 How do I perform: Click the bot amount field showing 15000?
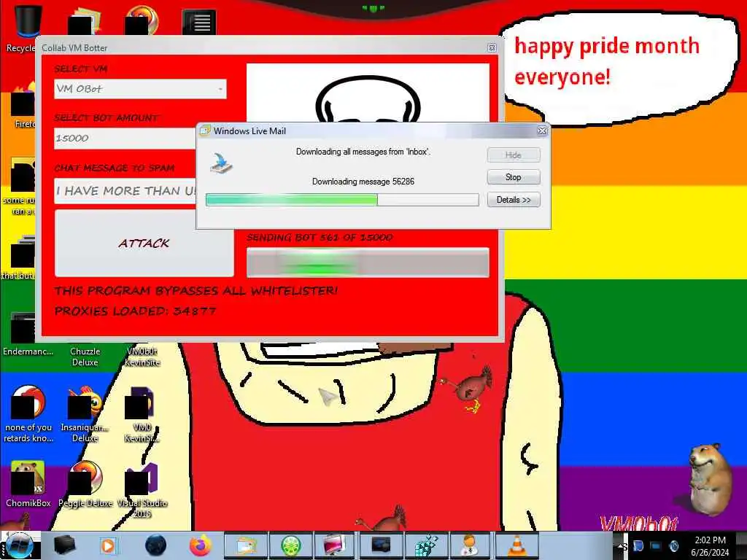pos(125,139)
